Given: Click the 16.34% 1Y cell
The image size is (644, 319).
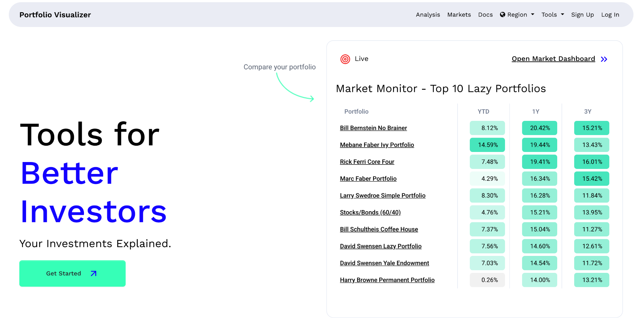Looking at the screenshot, I should point(539,179).
